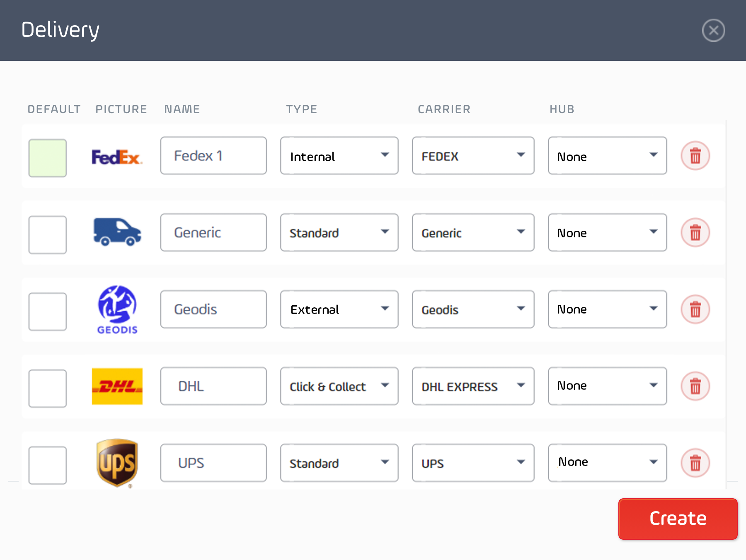Open Type dropdown showing Internal
The height and width of the screenshot is (560, 746).
(339, 156)
